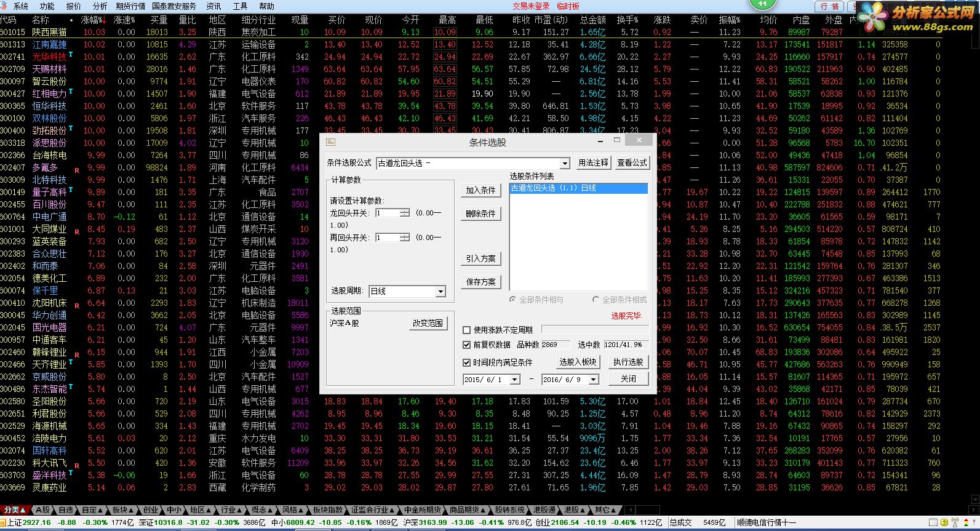Uncheck the 前复权数据 checkbox
The width and height of the screenshot is (980, 531).
[x=466, y=345]
